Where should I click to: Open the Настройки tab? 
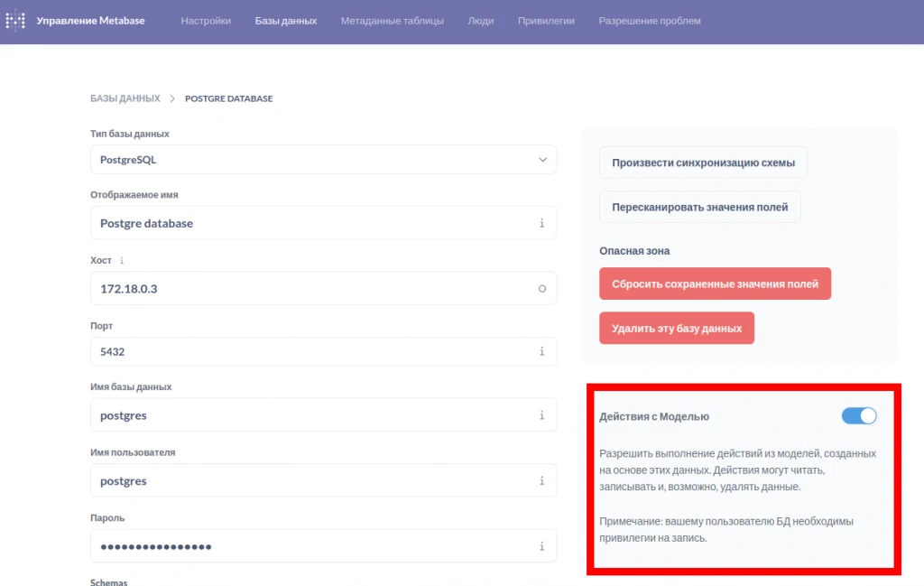pos(206,21)
